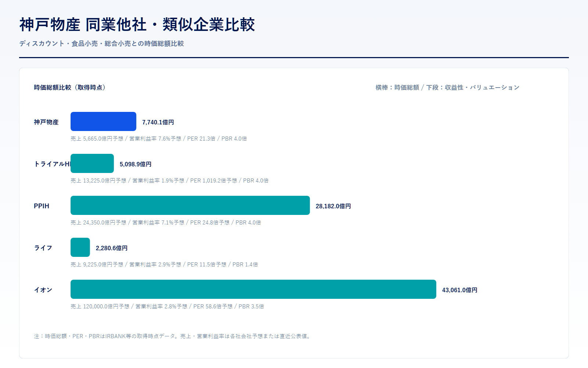Click the value 5,098.9億円

[136, 164]
